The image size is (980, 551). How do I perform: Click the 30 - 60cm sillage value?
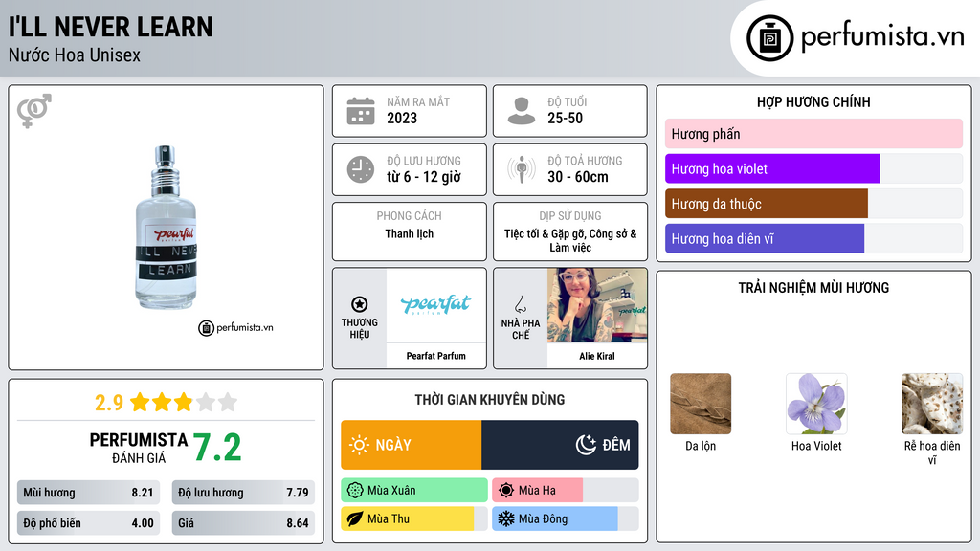578,177
